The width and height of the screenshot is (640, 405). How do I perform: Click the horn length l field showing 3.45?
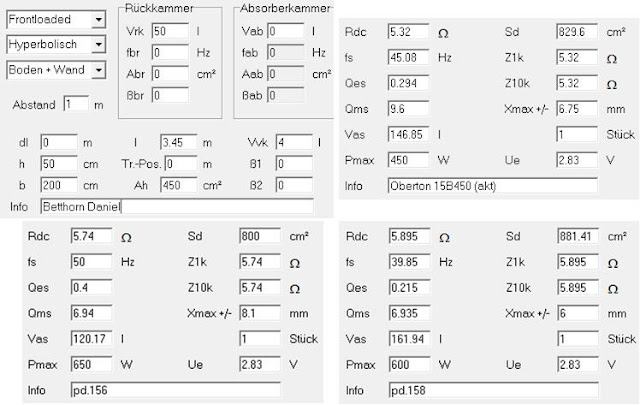[x=179, y=142]
